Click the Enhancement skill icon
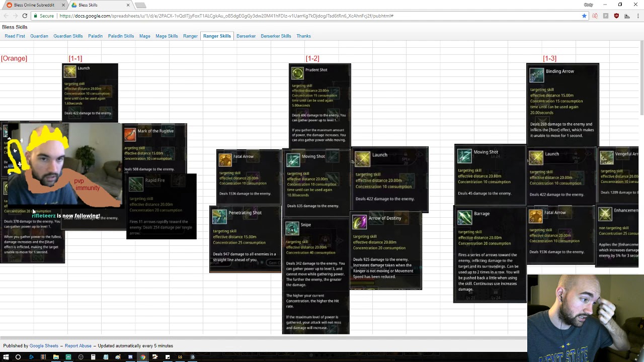 pyautogui.click(x=605, y=214)
